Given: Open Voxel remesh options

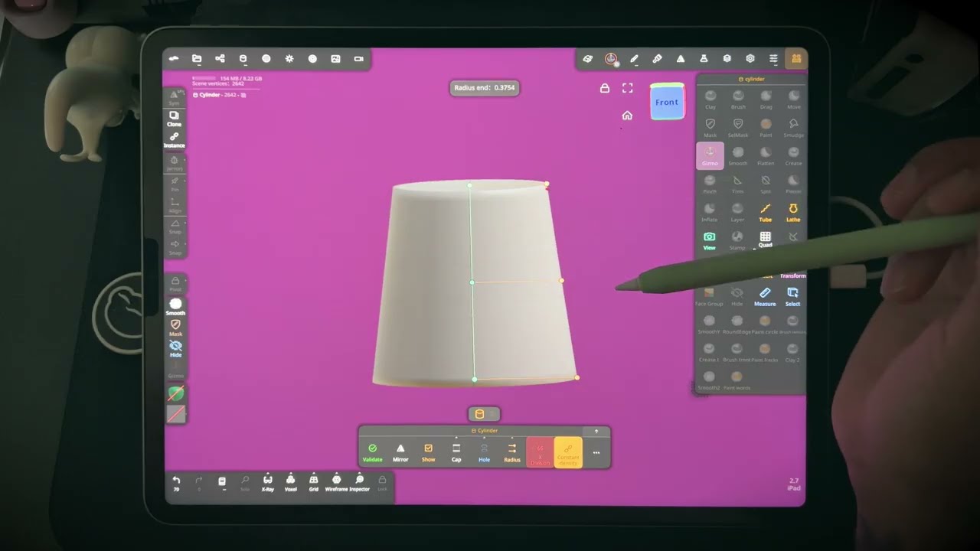Looking at the screenshot, I should (x=291, y=483).
